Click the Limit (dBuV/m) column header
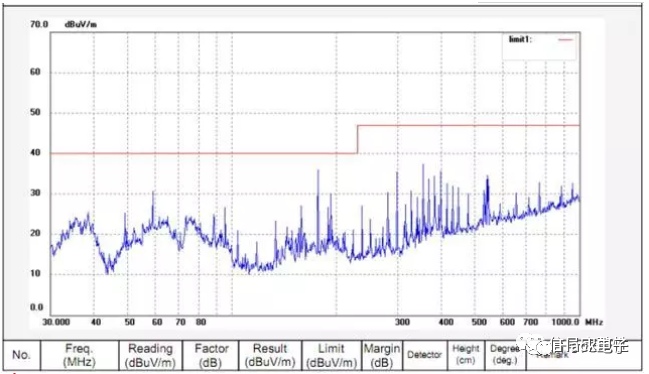 tap(332, 355)
